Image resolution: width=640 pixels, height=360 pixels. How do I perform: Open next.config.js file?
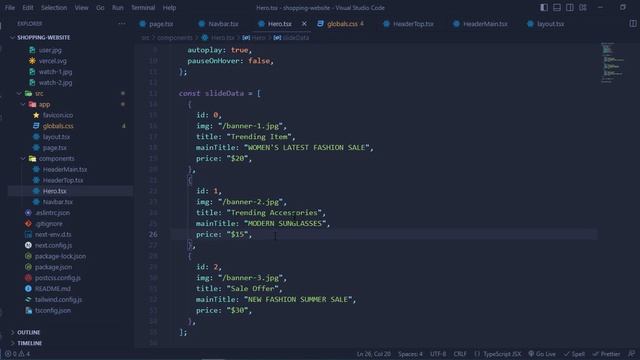coord(53,245)
